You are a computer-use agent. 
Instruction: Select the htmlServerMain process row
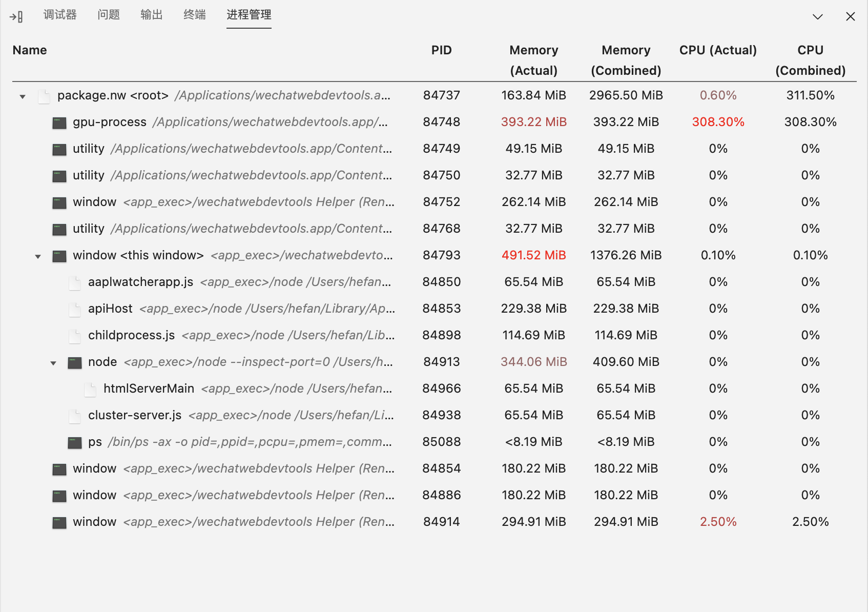point(434,389)
